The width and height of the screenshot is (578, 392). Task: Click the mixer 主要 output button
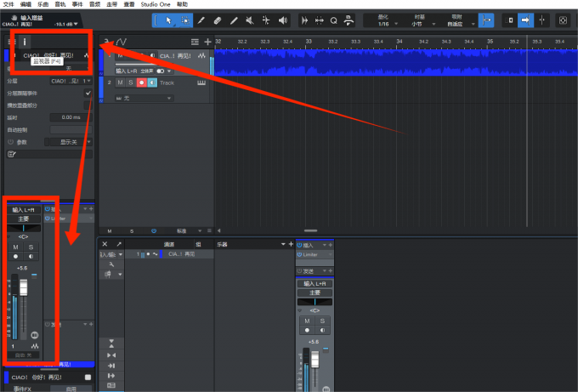tap(314, 293)
